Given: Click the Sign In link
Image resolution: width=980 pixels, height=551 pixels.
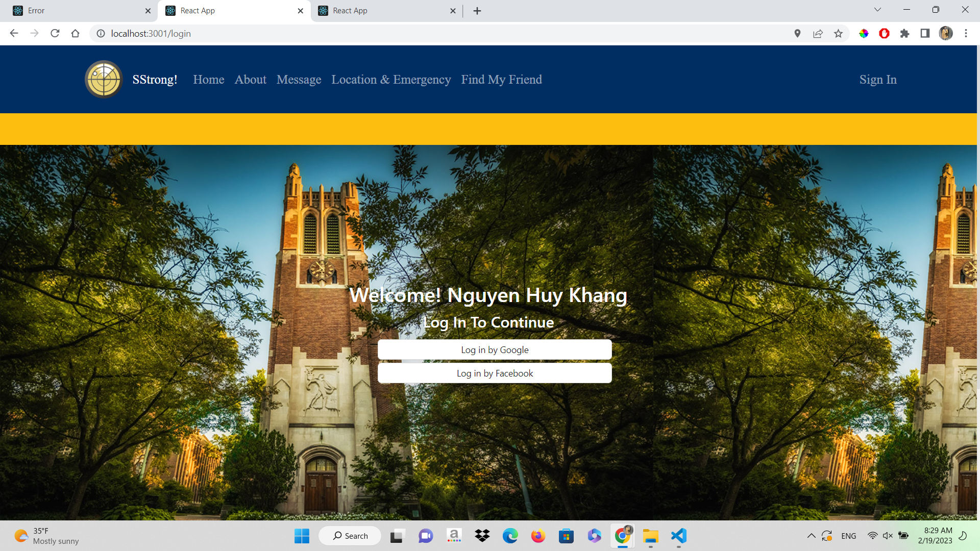Looking at the screenshot, I should [x=877, y=80].
